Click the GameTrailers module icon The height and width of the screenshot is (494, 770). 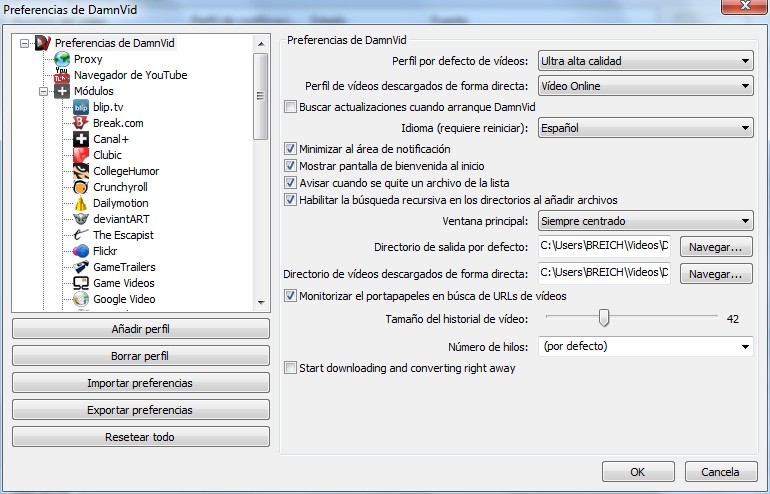81,267
